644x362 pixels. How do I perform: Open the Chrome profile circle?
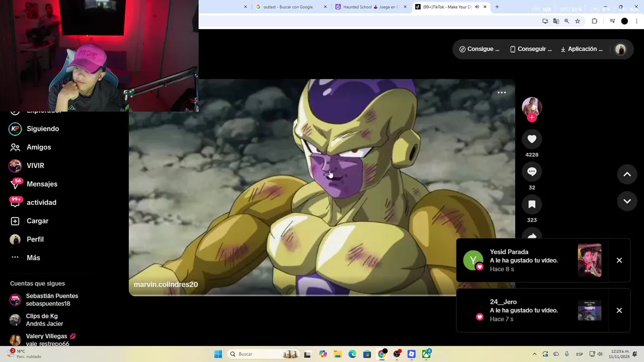point(624,21)
